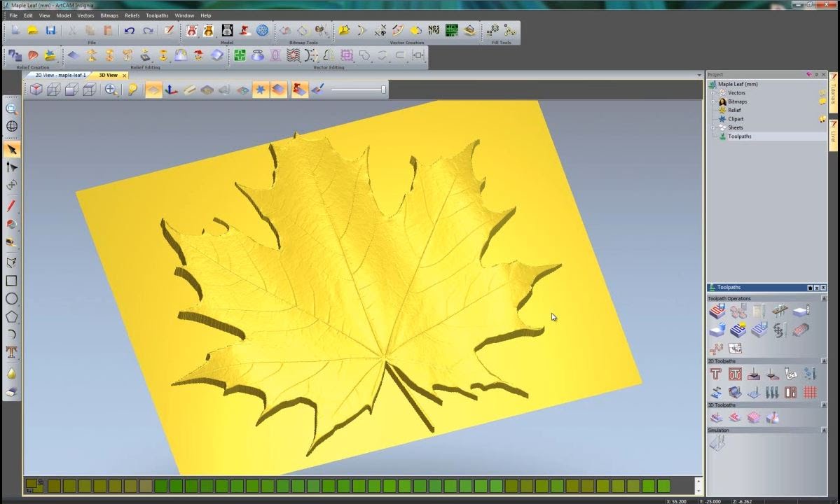Toggle the highlighted blue star view button
The height and width of the screenshot is (504, 840).
tap(261, 90)
